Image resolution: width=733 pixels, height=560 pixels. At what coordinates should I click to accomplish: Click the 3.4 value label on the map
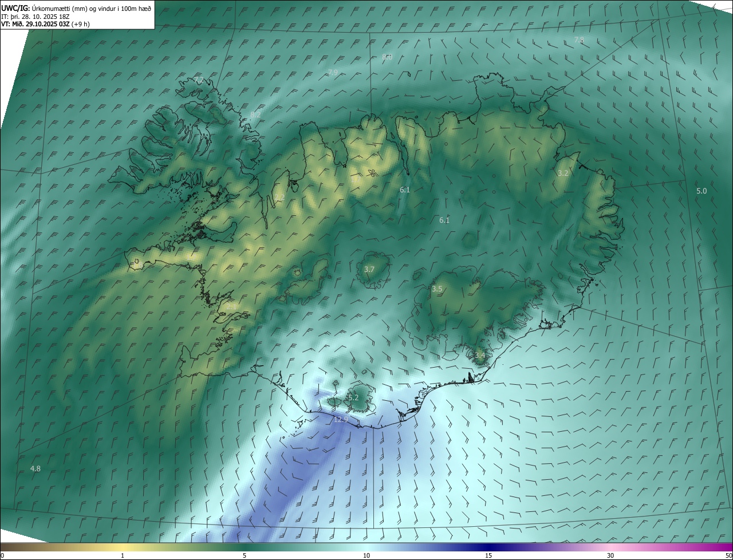[480, 356]
